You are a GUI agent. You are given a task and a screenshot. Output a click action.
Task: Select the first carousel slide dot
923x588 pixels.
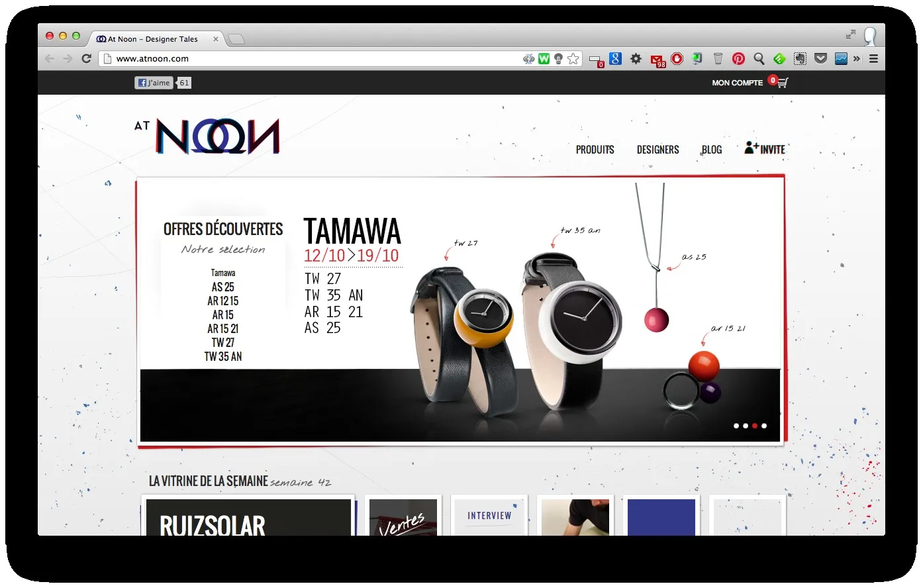coord(736,426)
